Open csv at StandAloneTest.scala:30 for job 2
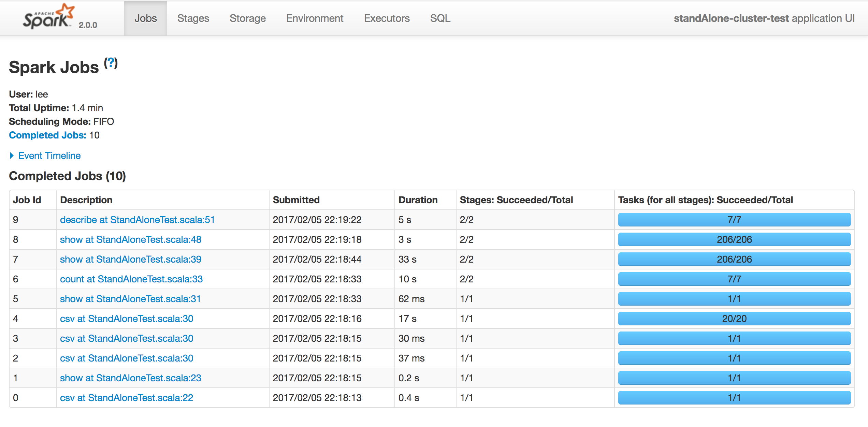This screenshot has height=427, width=868. [x=127, y=358]
